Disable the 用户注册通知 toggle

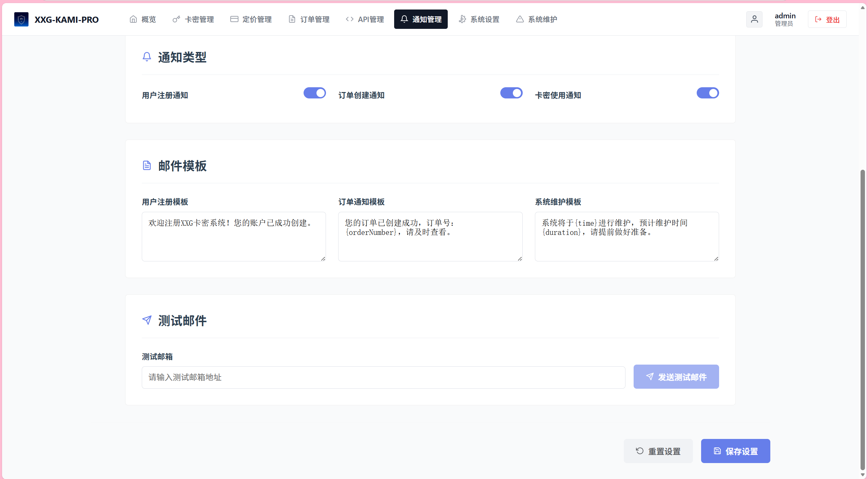(x=314, y=93)
